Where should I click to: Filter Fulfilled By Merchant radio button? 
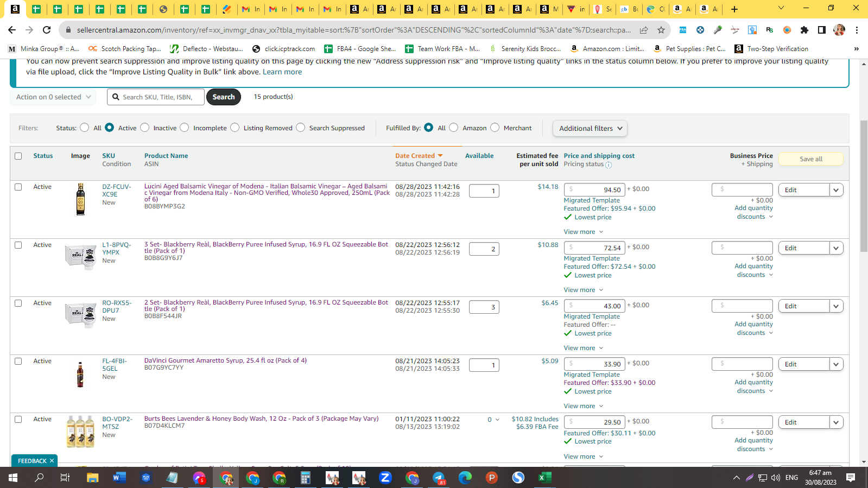click(x=495, y=128)
